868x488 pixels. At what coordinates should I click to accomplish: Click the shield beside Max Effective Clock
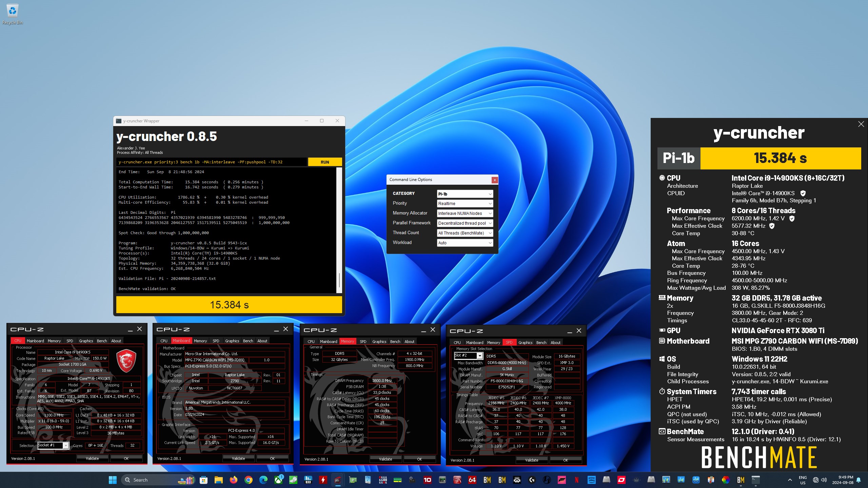pyautogui.click(x=772, y=226)
